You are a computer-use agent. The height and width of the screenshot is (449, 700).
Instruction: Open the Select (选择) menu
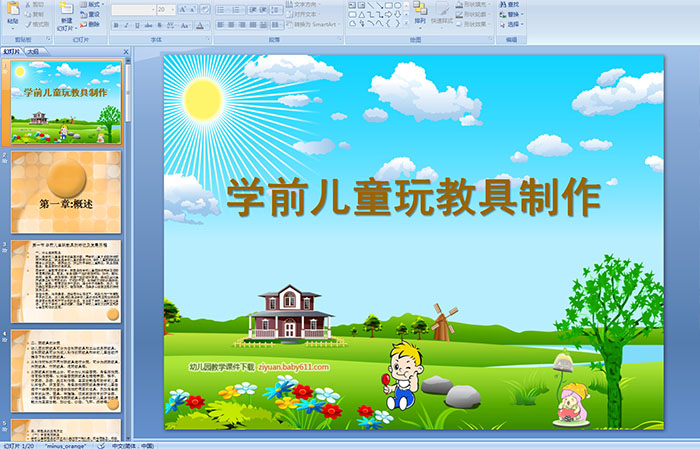click(512, 24)
